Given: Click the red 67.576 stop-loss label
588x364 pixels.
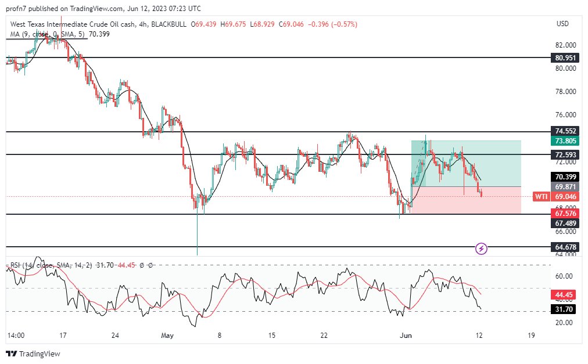Looking at the screenshot, I should pyautogui.click(x=565, y=213).
